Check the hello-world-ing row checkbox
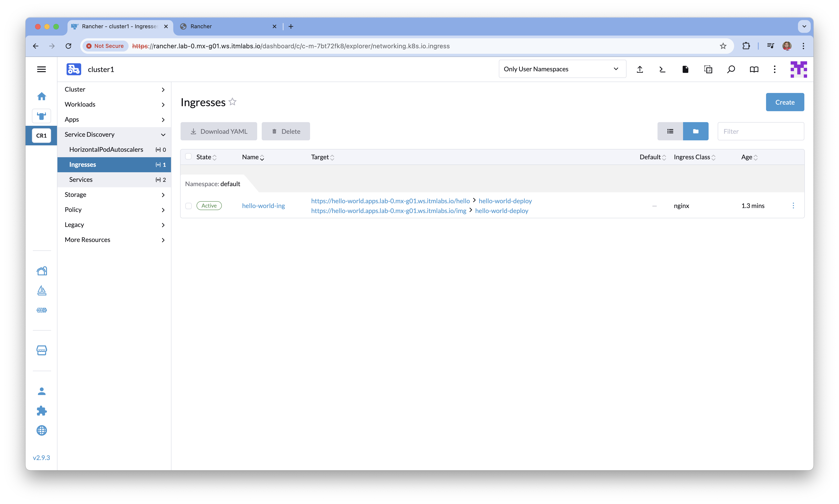 [x=189, y=206]
